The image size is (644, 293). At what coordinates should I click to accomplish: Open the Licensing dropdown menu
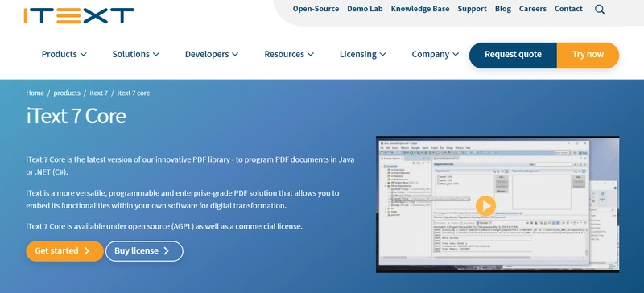(363, 54)
